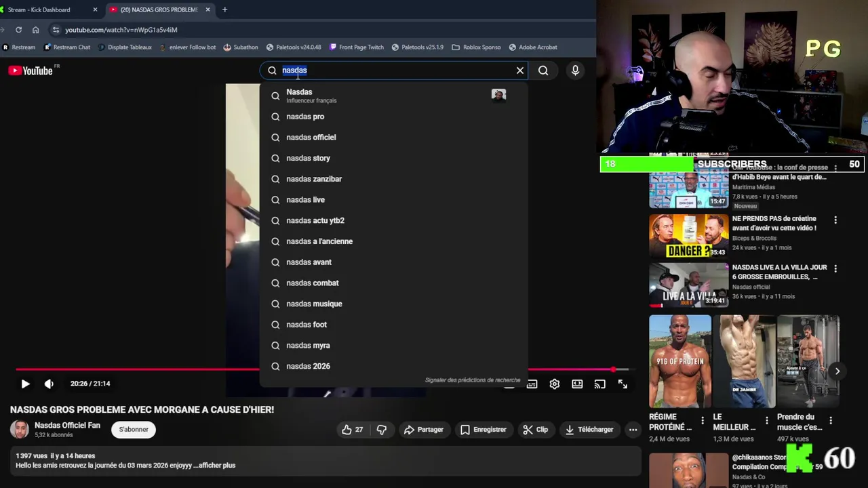Pick the 'nasdas actu ytb2' suggestion
This screenshot has width=868, height=488.
tap(393, 220)
